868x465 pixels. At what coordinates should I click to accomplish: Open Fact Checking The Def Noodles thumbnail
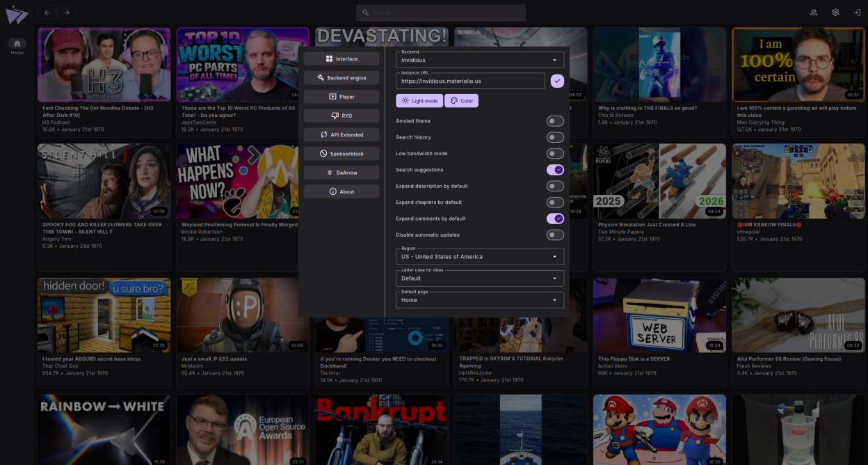tap(104, 65)
